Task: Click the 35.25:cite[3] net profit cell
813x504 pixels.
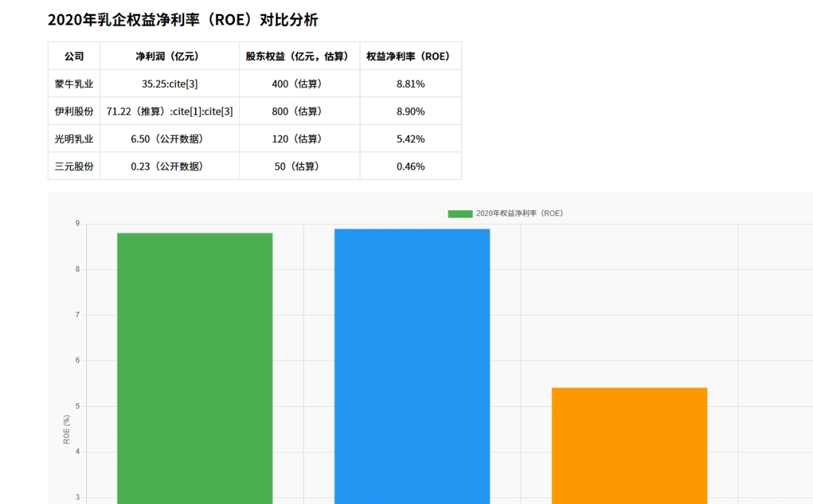Action: 169,84
